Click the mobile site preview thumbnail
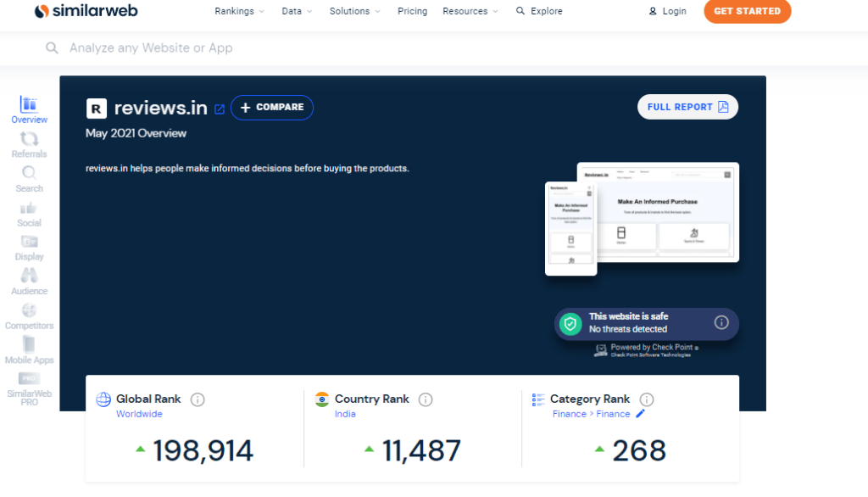The height and width of the screenshot is (497, 868). click(570, 228)
